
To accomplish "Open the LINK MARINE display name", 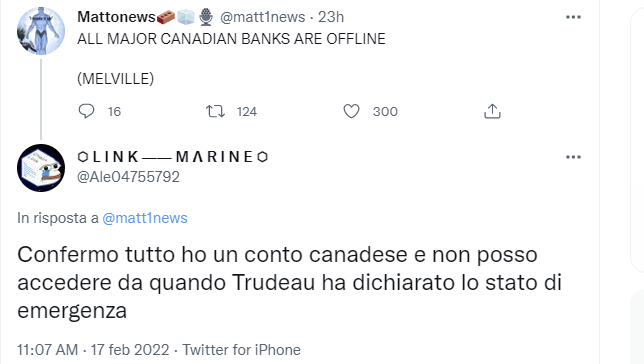I will click(172, 157).
